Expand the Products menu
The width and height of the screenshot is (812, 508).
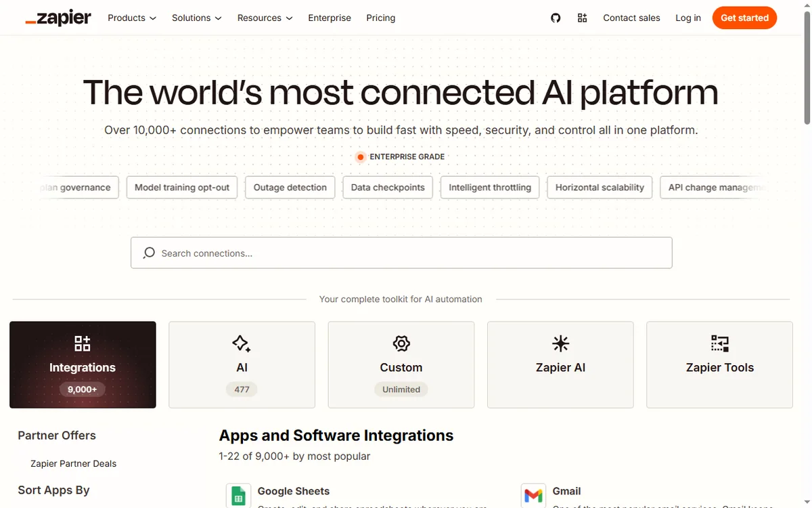(132, 18)
